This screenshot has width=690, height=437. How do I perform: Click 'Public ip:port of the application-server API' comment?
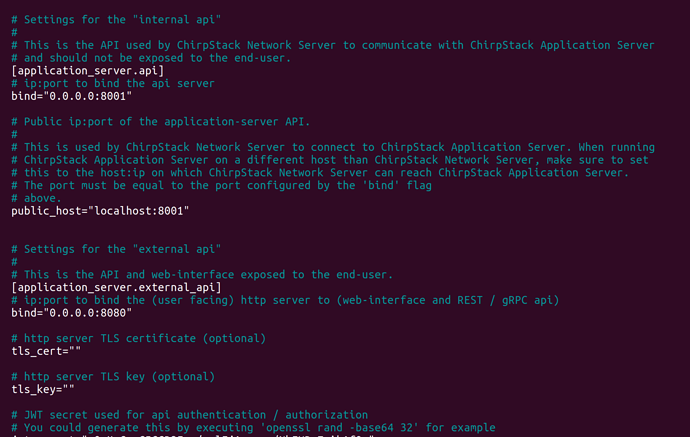161,121
